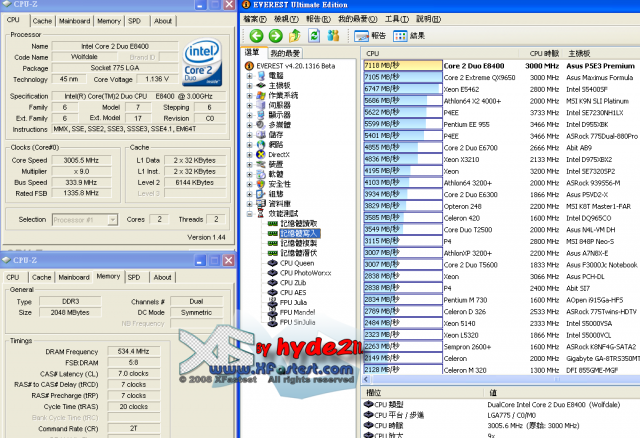Open SPD tab in lower CPU-Z window

(x=134, y=277)
